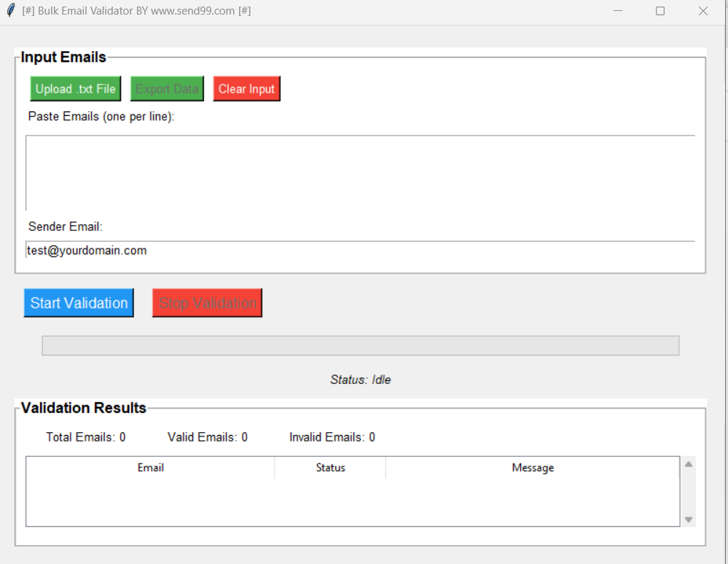This screenshot has height=564, width=728.
Task: Click the empty results table area
Action: pyautogui.click(x=353, y=502)
